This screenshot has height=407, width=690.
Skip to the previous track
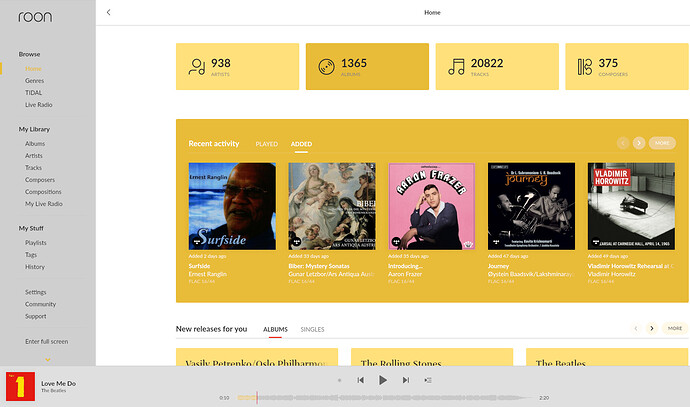[x=360, y=380]
